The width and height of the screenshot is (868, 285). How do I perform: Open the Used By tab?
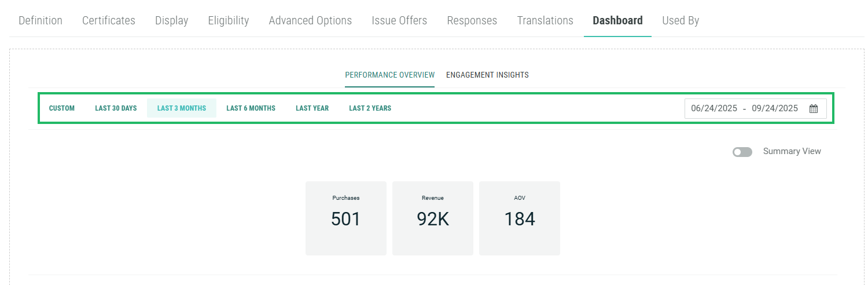click(681, 21)
